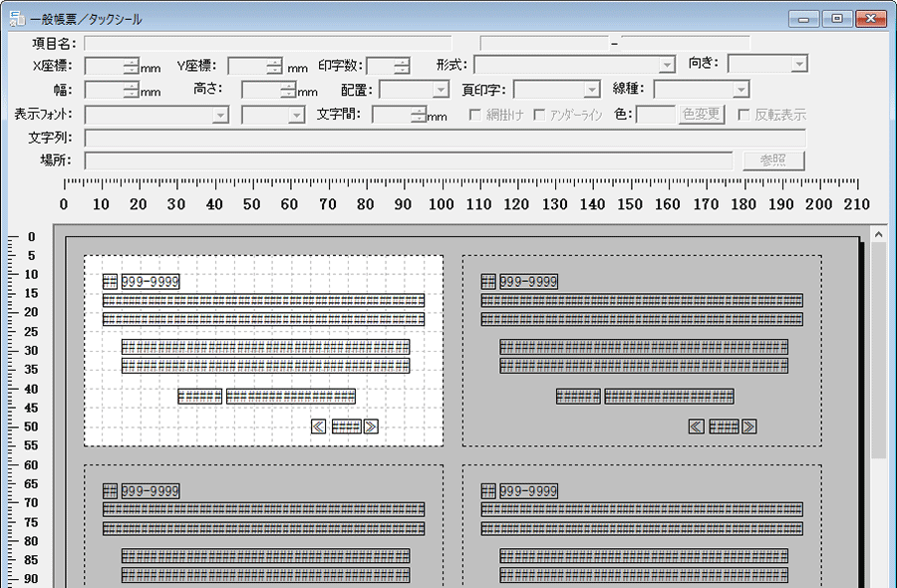Select 999-9999 in the bottom-left label
Image resolution: width=897 pixels, height=588 pixels.
coord(150,490)
